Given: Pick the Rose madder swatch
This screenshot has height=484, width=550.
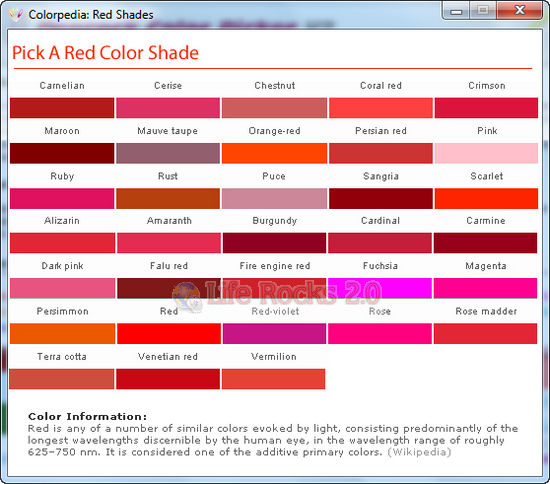Looking at the screenshot, I should pyautogui.click(x=485, y=334).
